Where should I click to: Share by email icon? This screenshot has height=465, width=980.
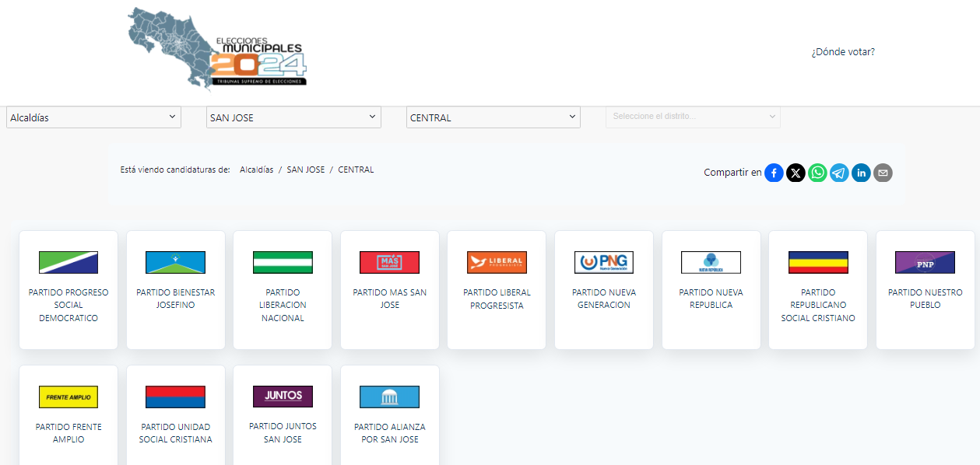coord(883,173)
